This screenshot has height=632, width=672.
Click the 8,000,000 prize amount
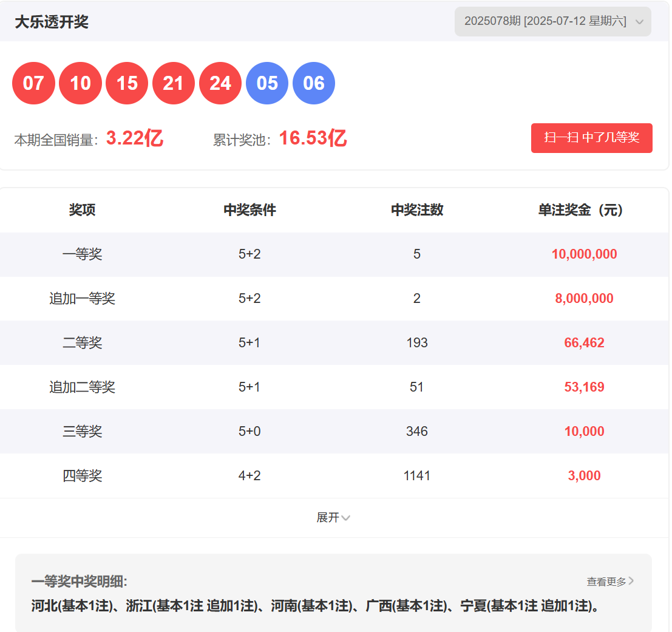(584, 298)
